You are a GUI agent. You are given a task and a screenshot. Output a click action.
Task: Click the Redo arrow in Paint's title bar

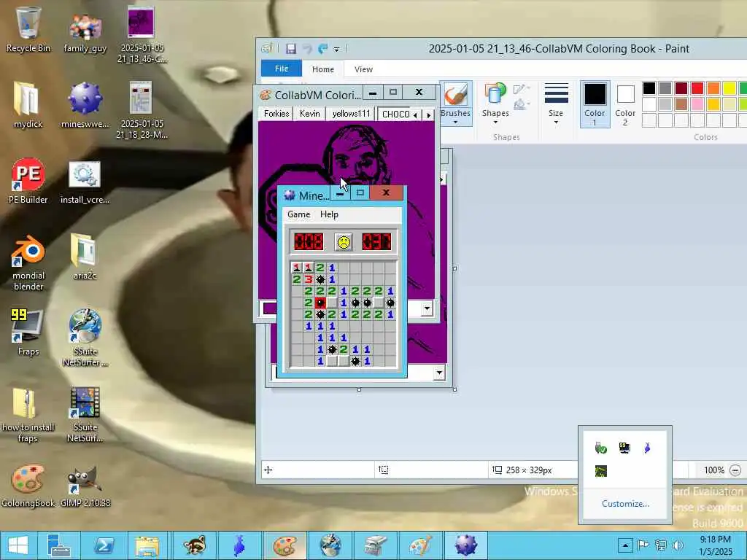323,49
